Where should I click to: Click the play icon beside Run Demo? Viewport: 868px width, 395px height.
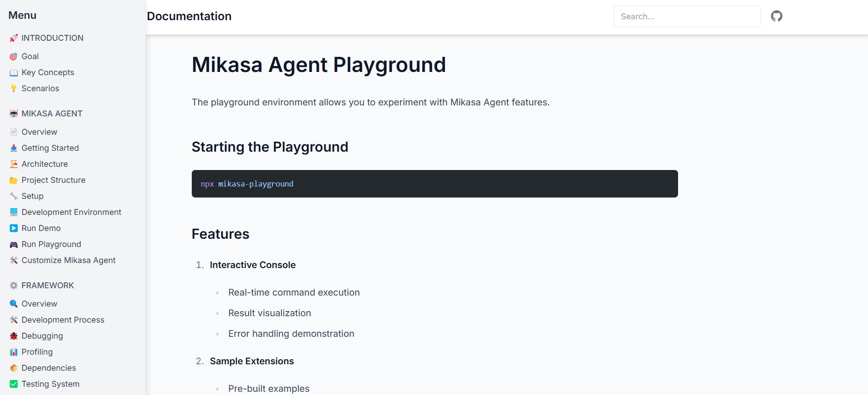point(14,228)
